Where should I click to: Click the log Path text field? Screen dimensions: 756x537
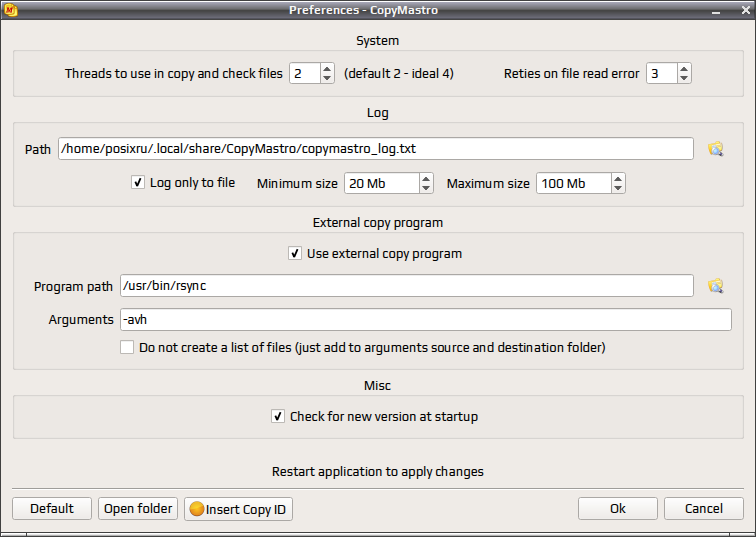(376, 148)
